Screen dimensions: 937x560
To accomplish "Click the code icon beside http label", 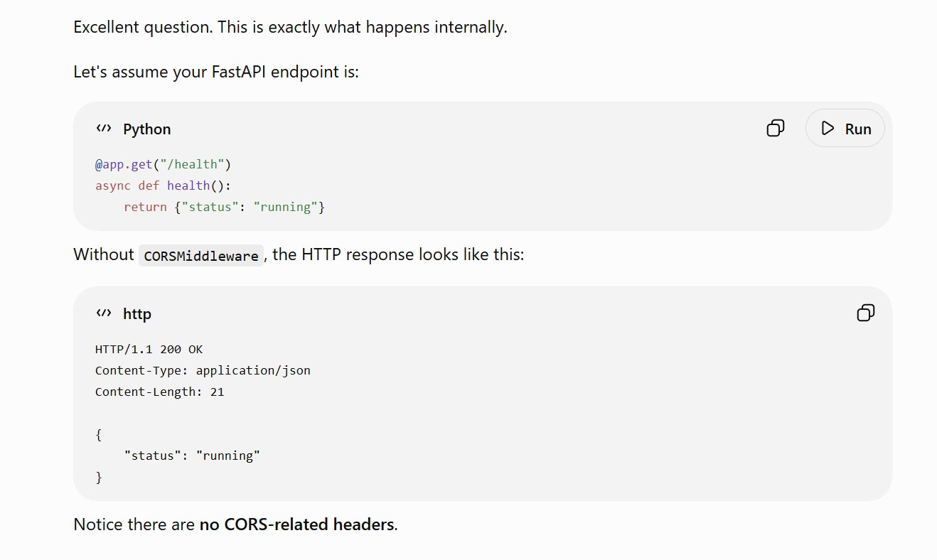I will 104,313.
